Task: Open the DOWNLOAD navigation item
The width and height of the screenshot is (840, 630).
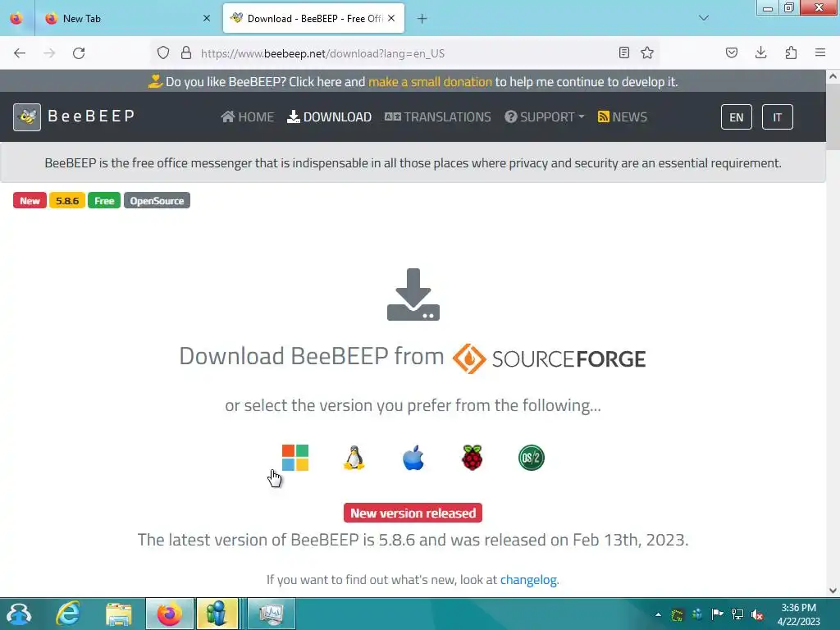Action: [x=330, y=116]
